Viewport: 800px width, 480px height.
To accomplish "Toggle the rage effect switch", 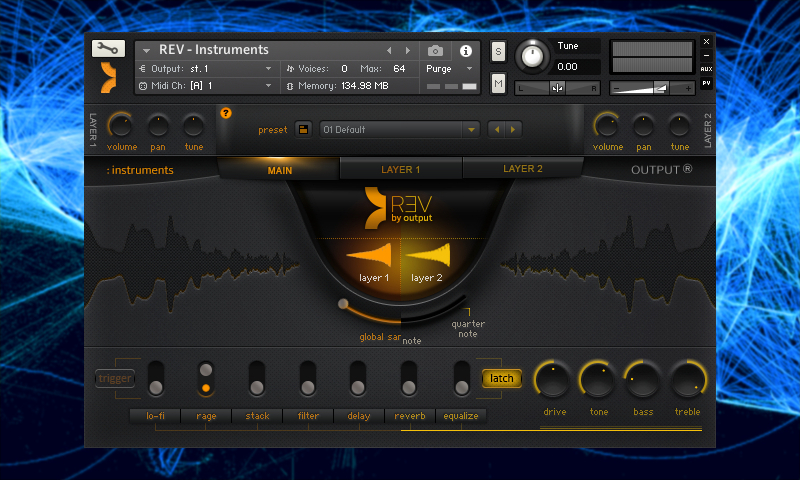I will [206, 378].
